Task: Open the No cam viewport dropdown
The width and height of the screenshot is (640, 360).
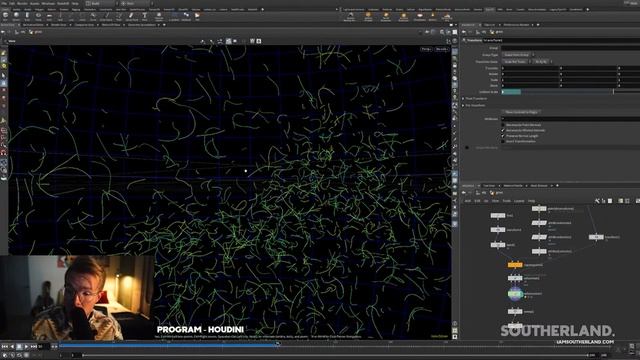Action: click(x=442, y=49)
